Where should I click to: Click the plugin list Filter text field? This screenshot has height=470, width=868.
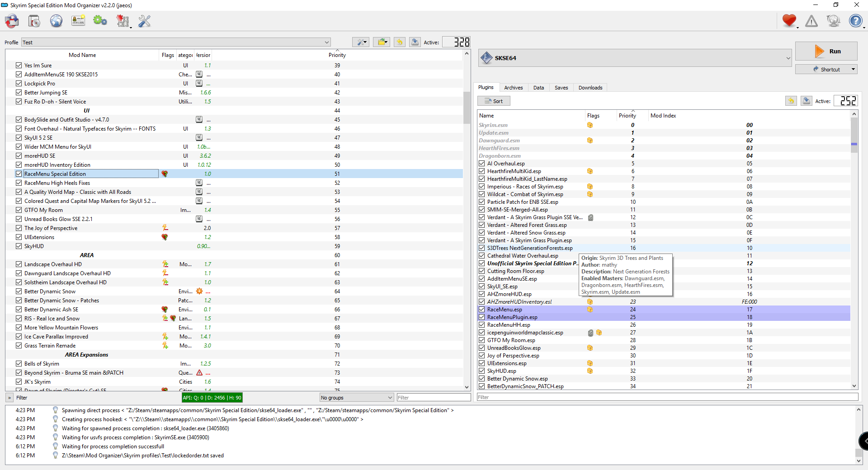point(667,397)
